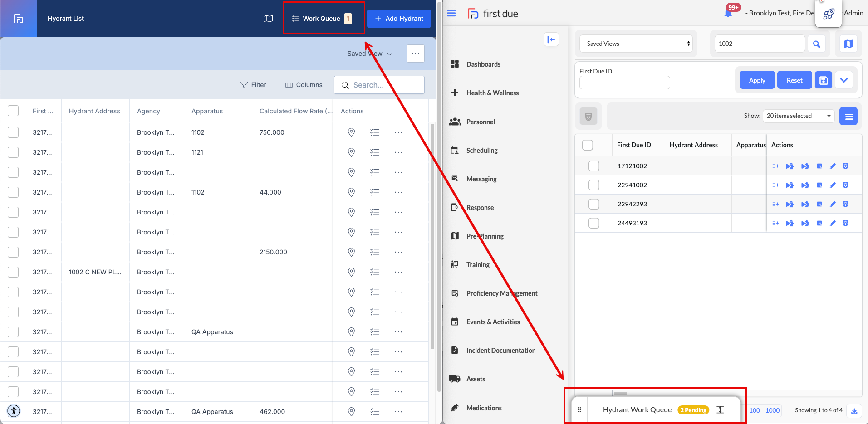Screen dimensions: 868x424
Task: Collapse the sidebar using the arrow icon
Action: pos(551,39)
